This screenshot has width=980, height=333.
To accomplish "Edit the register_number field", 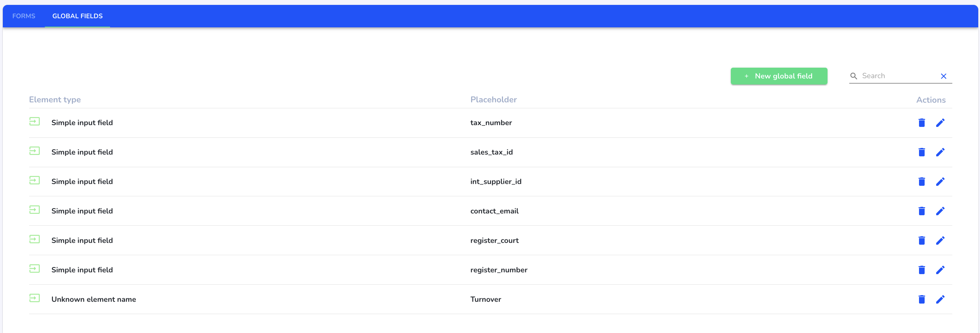I will point(940,270).
